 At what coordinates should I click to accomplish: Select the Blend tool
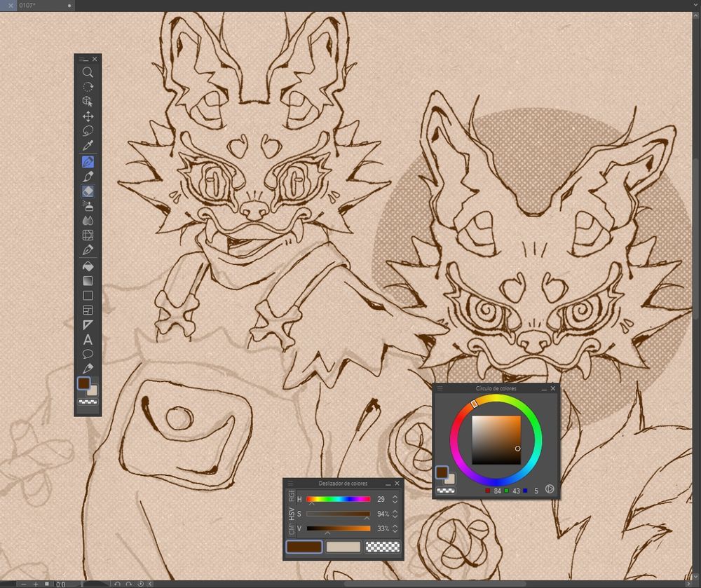click(x=88, y=221)
